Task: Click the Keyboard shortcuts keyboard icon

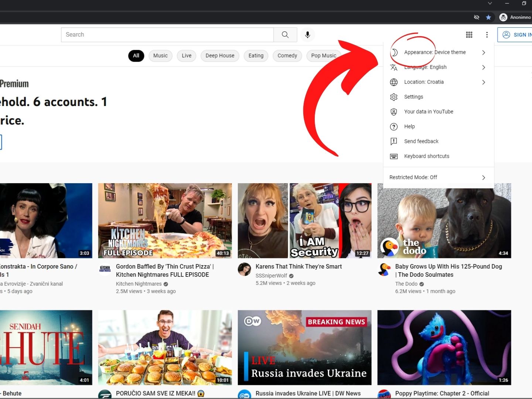Action: 394,156
